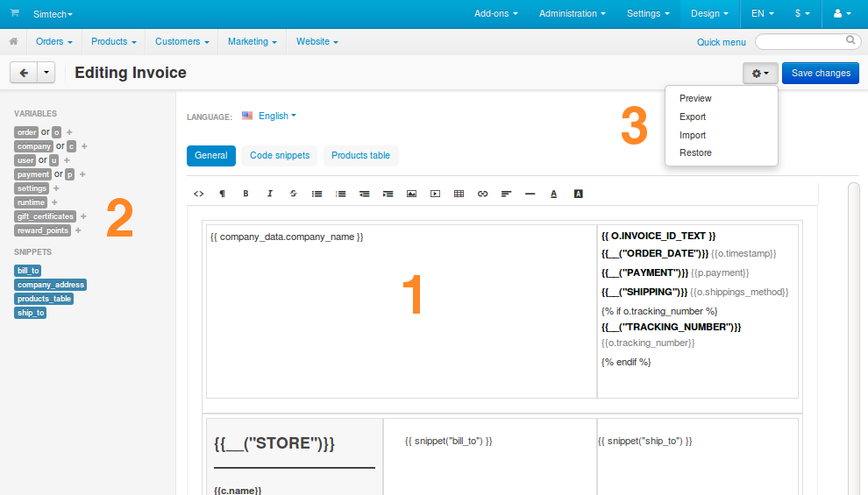The image size is (868, 495).
Task: Expand the payment variable with plus
Action: 82,174
